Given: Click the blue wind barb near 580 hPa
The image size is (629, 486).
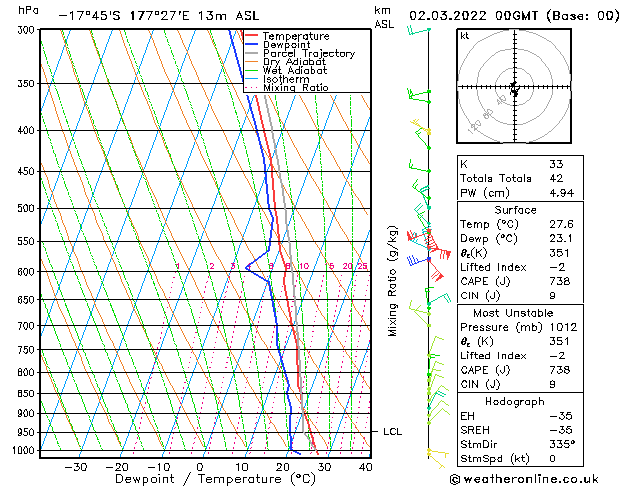Looking at the screenshot, I should [x=418, y=260].
